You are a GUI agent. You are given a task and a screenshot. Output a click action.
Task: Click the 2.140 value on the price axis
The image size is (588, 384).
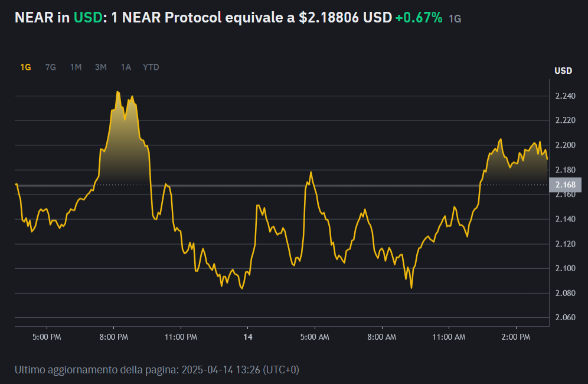pos(565,219)
